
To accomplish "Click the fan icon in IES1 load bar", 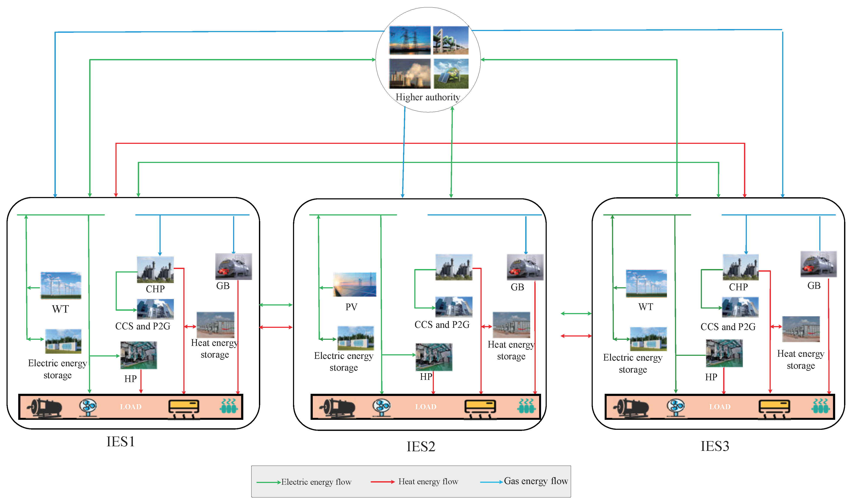I will tap(88, 407).
